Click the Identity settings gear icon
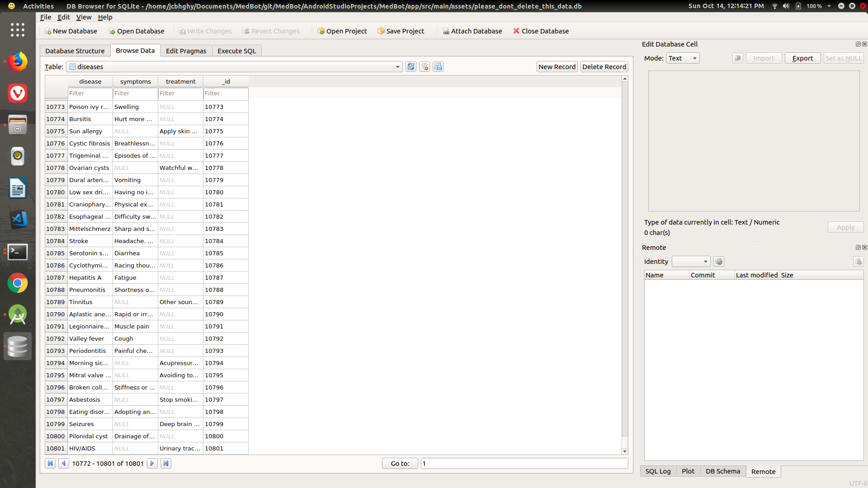The height and width of the screenshot is (488, 868). tap(718, 262)
